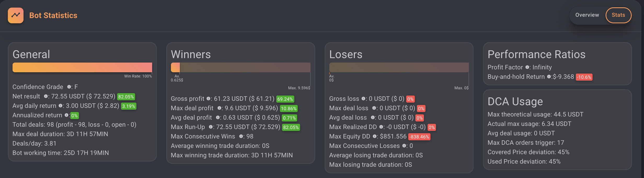Click info icon beside Avg daily return
This screenshot has height=178, width=644.
point(60,106)
